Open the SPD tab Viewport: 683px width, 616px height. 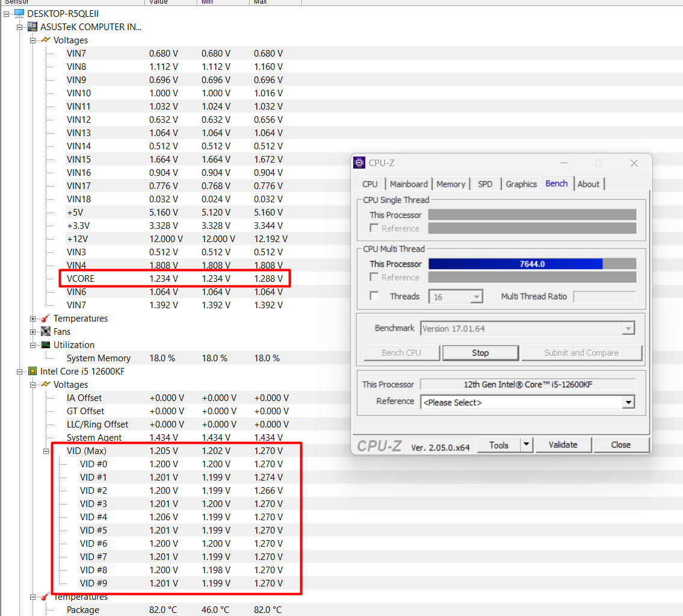(485, 184)
